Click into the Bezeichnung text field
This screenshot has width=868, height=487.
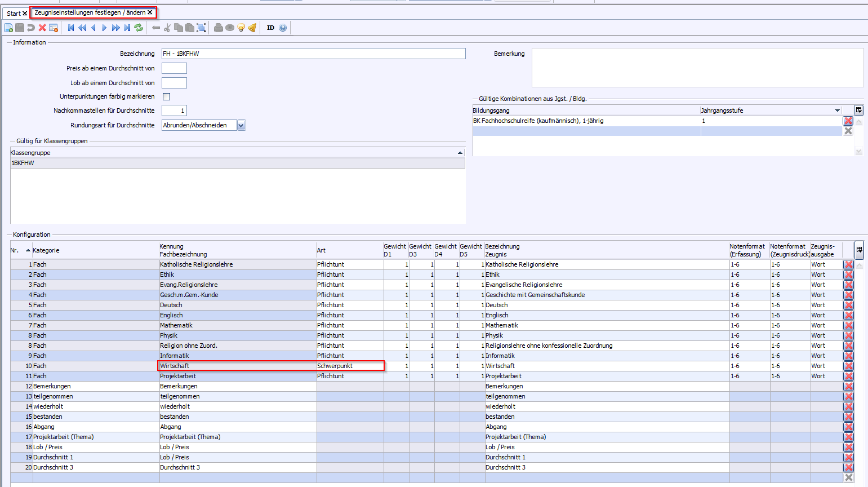click(x=313, y=54)
